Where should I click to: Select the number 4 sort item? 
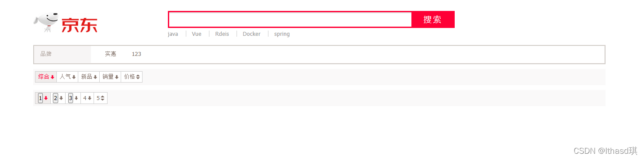[87, 98]
